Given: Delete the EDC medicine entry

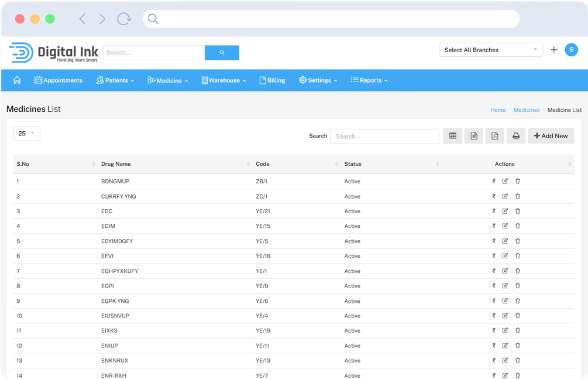Looking at the screenshot, I should tap(518, 211).
